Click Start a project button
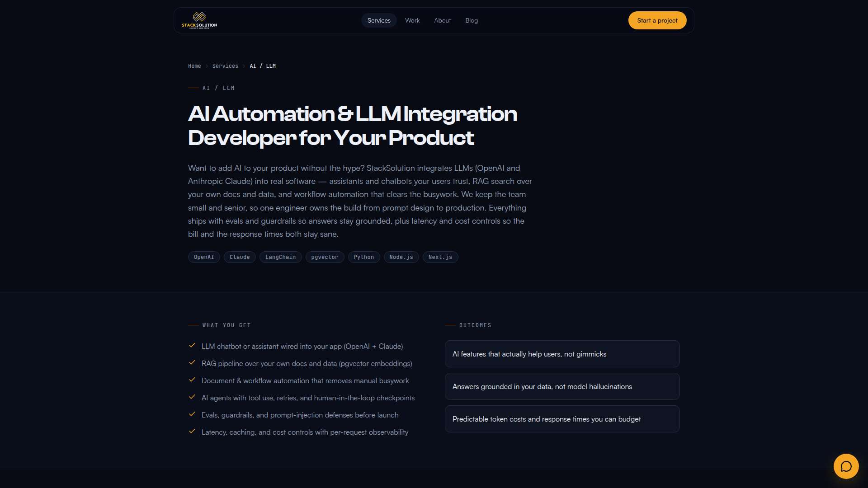The image size is (868, 488). point(657,20)
